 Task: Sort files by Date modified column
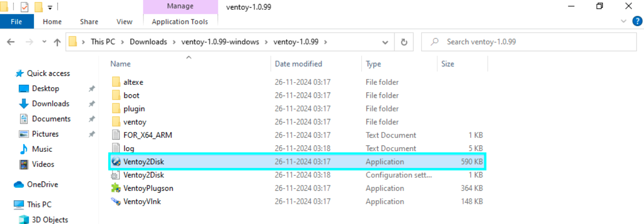(x=298, y=64)
